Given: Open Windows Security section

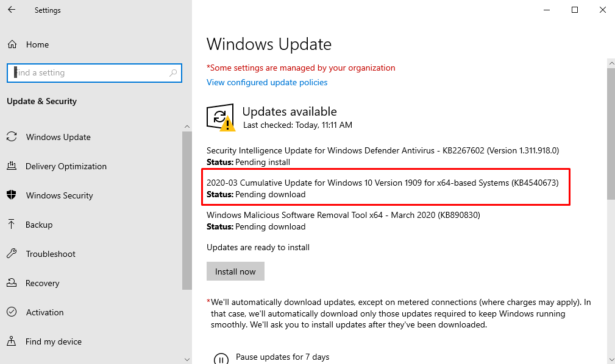Looking at the screenshot, I should click(x=60, y=195).
